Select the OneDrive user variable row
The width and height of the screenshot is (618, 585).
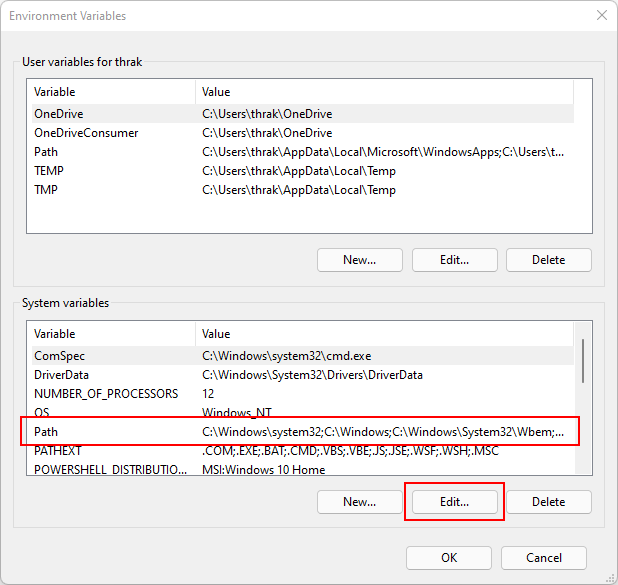pos(303,114)
